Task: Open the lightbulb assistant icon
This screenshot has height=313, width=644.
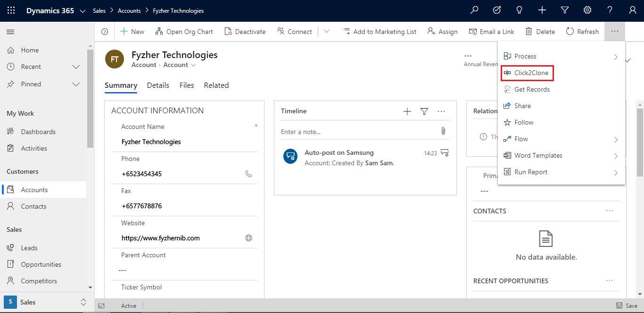Action: 520,10
